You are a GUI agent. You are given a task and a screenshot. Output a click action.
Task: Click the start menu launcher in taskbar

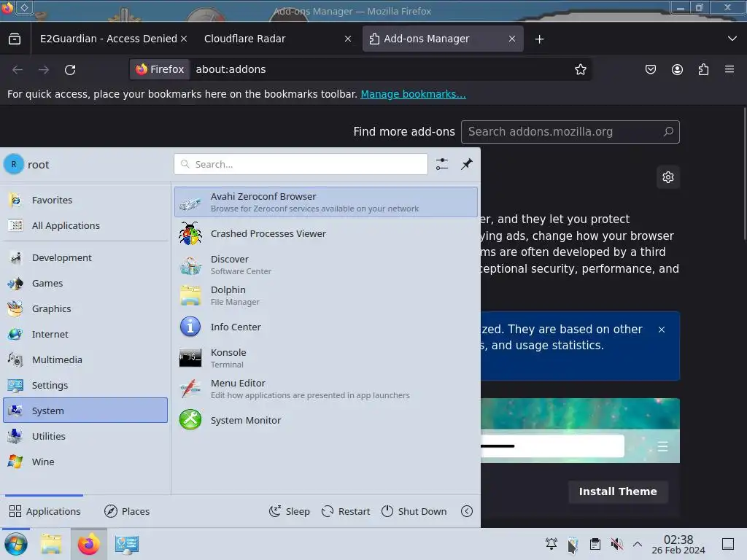(x=16, y=544)
